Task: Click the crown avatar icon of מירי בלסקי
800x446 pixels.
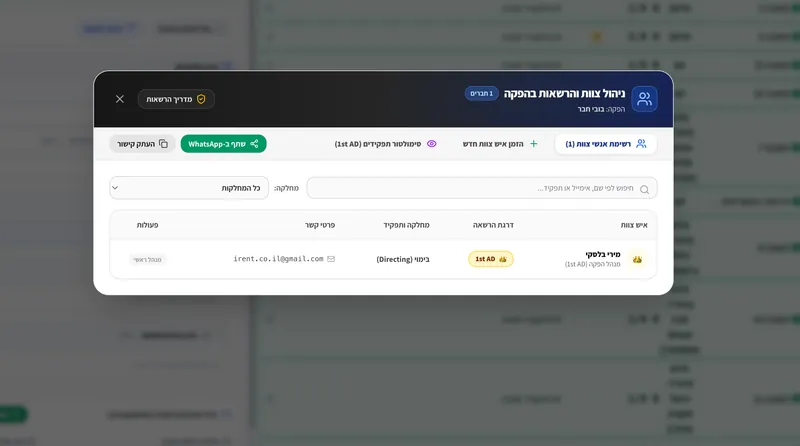Action: point(637,259)
